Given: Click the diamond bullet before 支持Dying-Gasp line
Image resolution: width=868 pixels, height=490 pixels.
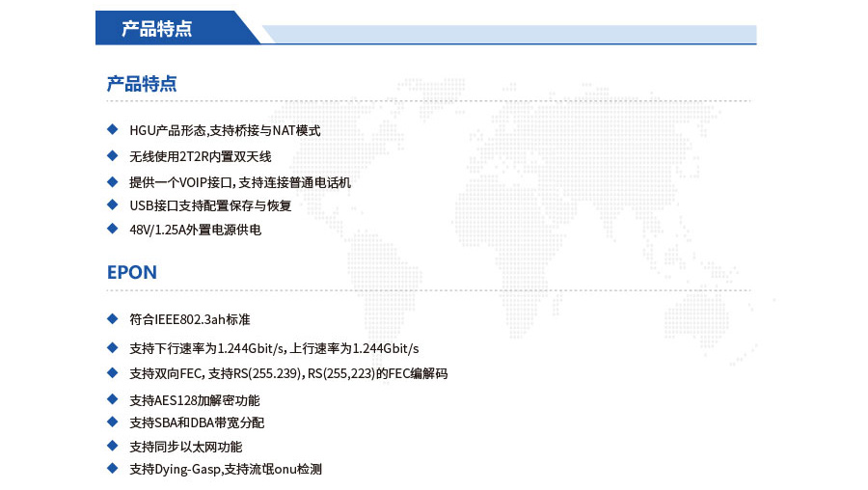Looking at the screenshot, I should pos(112,468).
